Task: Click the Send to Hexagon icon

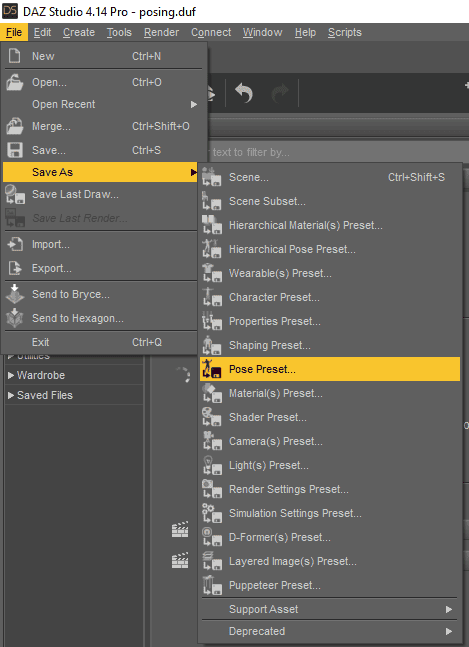Action: tap(15, 318)
